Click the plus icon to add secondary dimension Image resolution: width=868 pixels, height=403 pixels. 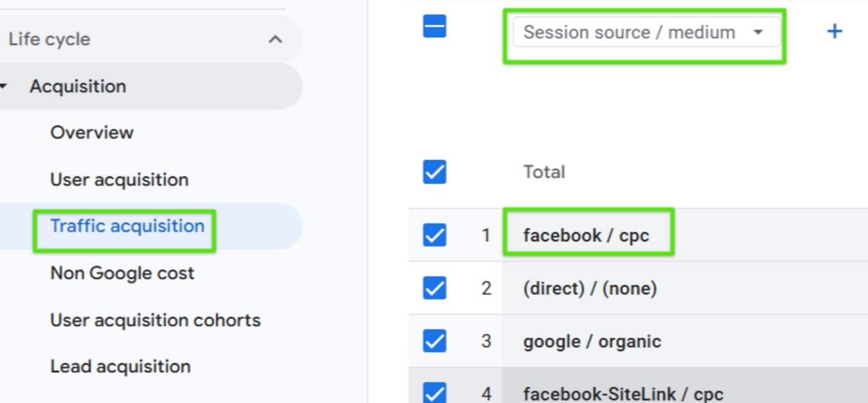click(835, 31)
